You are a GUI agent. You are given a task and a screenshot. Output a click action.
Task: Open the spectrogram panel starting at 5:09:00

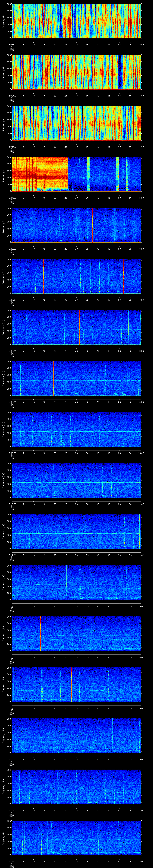pyautogui.click(x=77, y=429)
